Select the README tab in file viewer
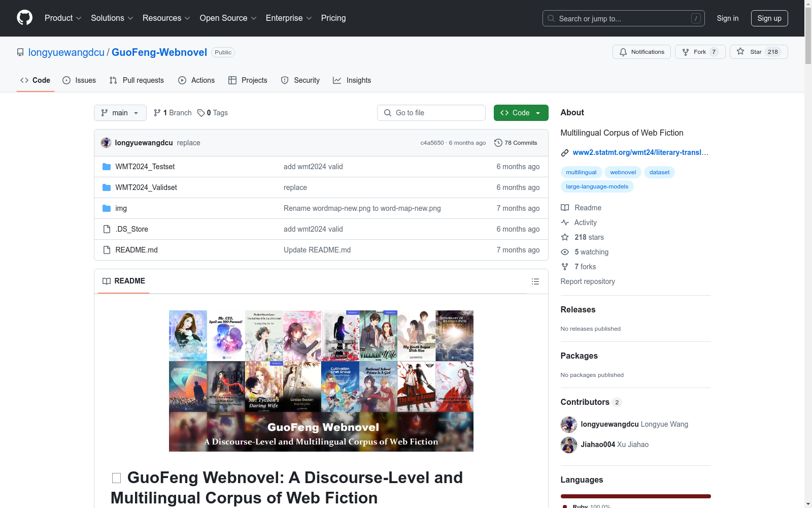The width and height of the screenshot is (812, 508). point(124,281)
